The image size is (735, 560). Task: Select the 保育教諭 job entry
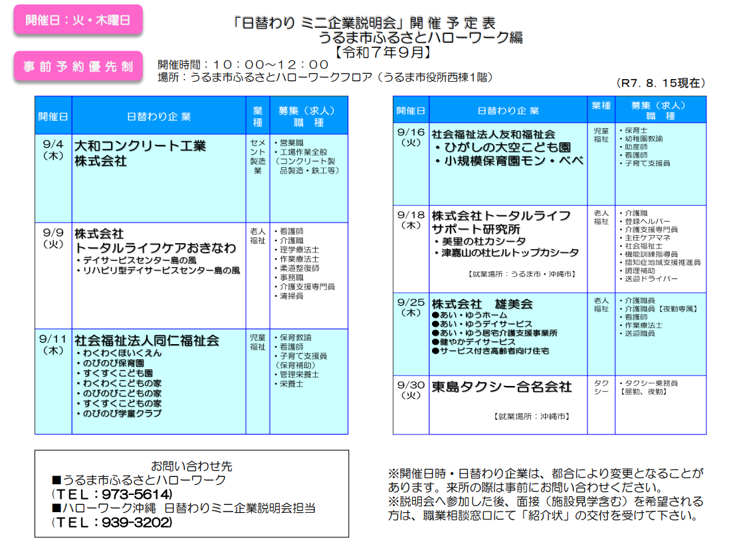[293, 337]
